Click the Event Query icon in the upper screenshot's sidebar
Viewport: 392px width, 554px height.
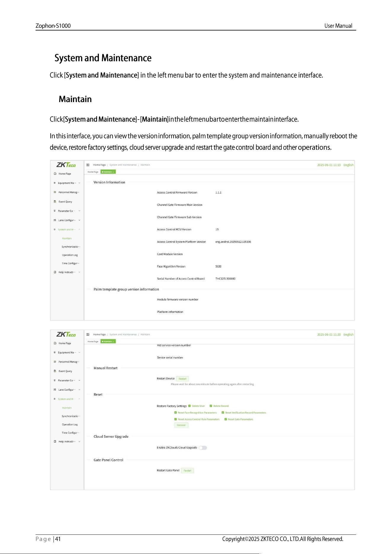coord(55,202)
